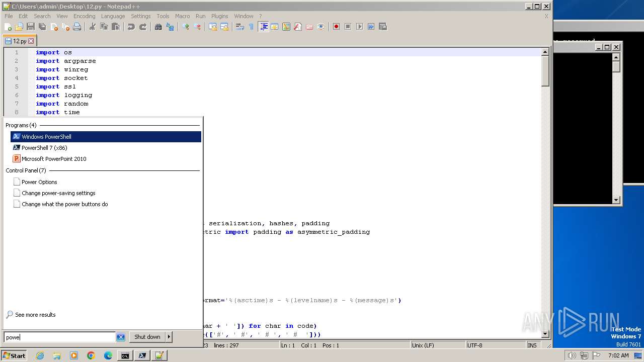Image resolution: width=644 pixels, height=362 pixels.
Task: Select the 12.py document tab
Action: point(20,41)
